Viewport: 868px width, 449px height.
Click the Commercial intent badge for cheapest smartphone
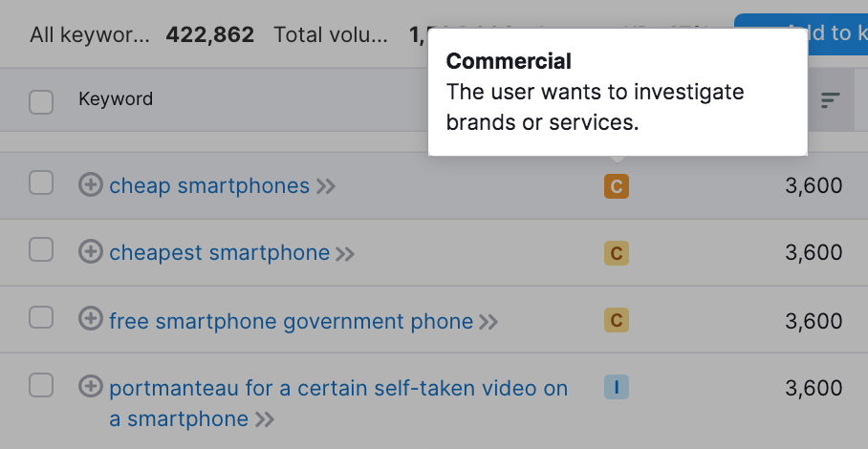coord(617,253)
